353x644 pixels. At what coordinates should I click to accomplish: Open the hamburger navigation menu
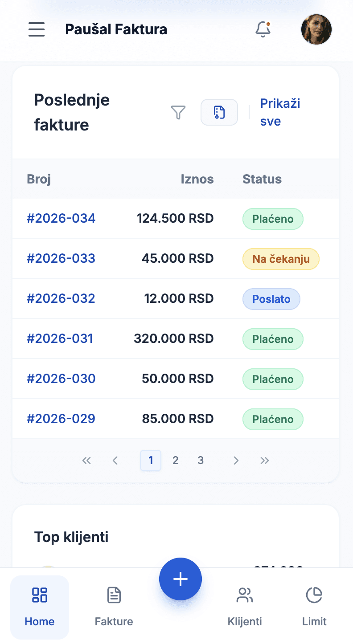(x=37, y=29)
